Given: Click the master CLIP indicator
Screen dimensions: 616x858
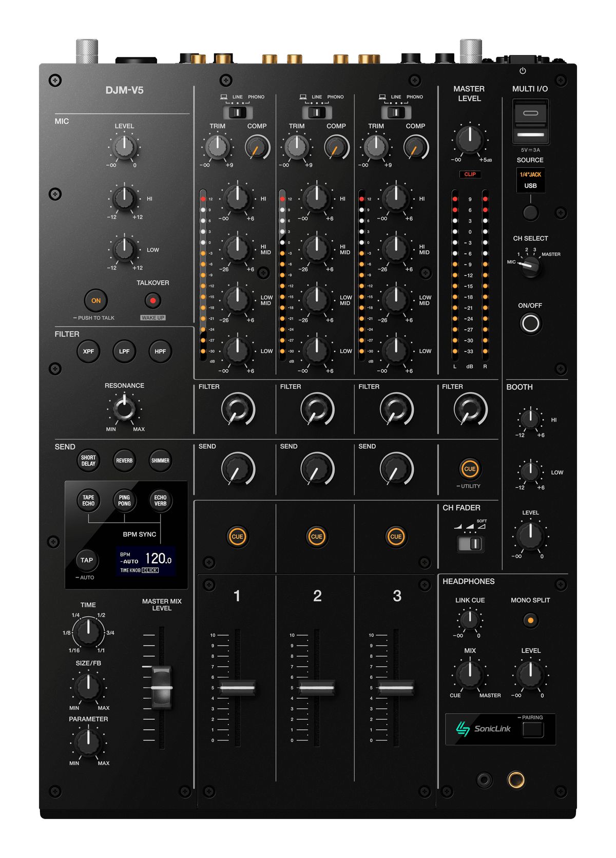Looking at the screenshot, I should tap(470, 175).
